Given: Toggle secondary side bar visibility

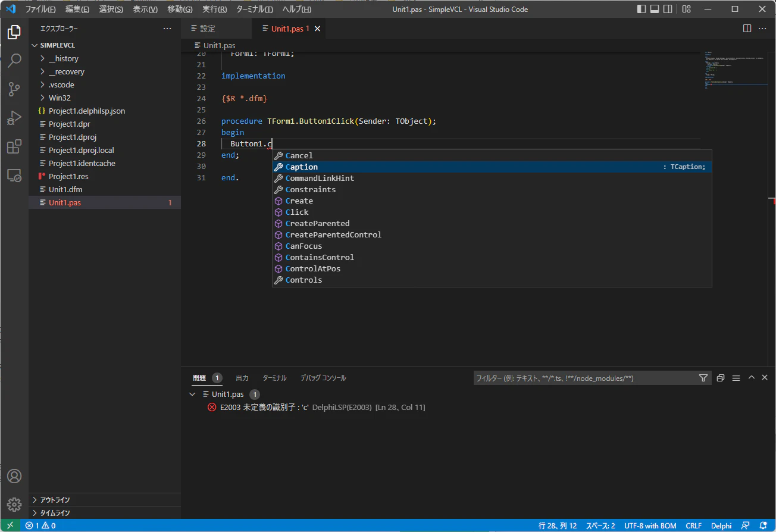Looking at the screenshot, I should tap(668, 9).
